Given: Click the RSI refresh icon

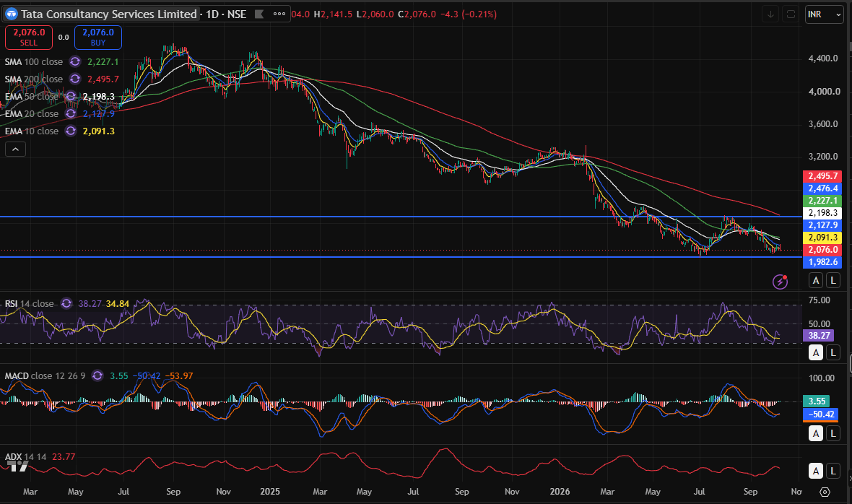Looking at the screenshot, I should click(66, 303).
